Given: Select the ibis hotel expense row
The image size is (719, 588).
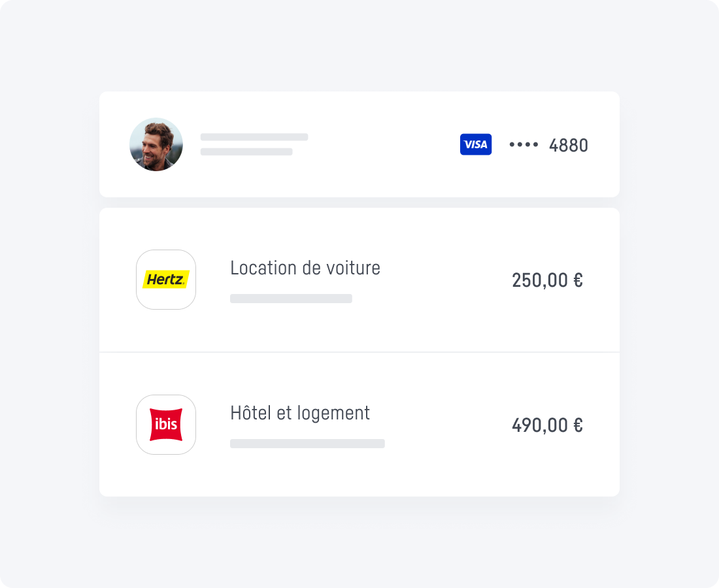Looking at the screenshot, I should pos(359,425).
